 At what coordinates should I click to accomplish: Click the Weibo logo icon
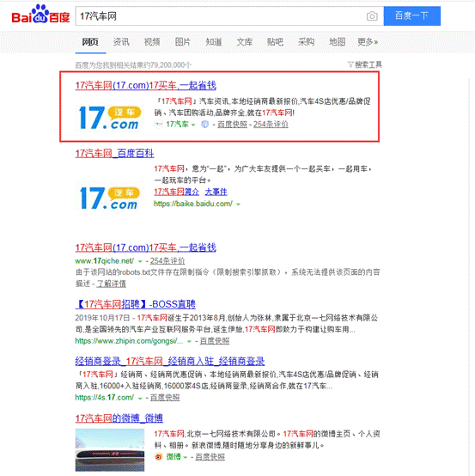158,457
